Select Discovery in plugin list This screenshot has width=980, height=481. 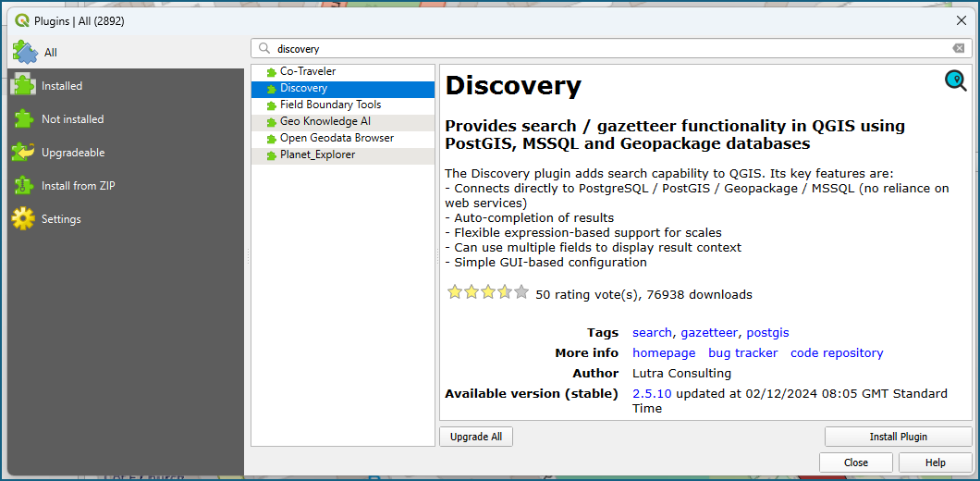coord(342,89)
